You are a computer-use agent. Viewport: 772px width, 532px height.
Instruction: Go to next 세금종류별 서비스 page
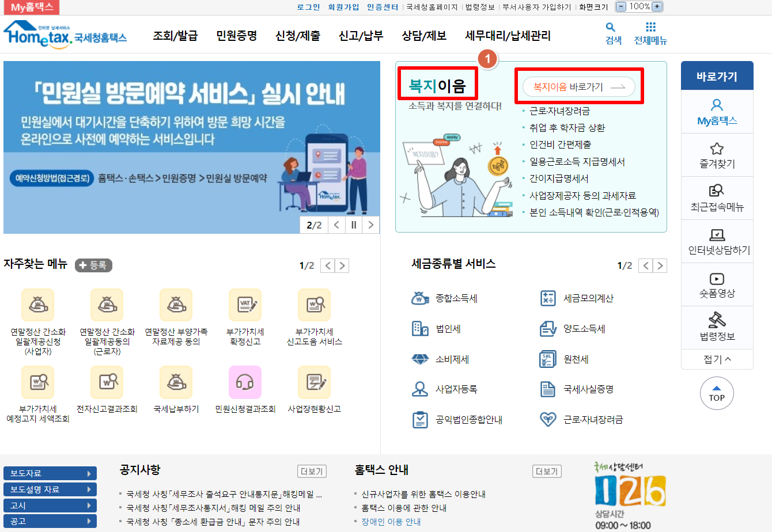[x=660, y=265]
